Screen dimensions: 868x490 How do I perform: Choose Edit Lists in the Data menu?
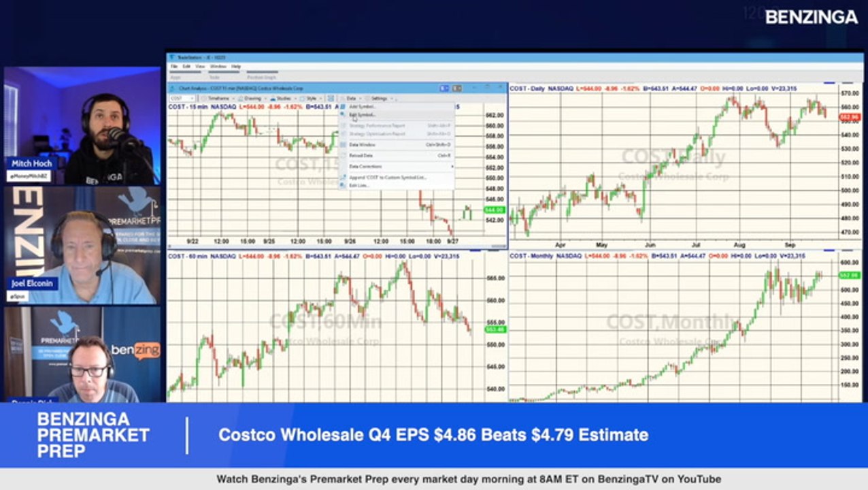coord(396,185)
